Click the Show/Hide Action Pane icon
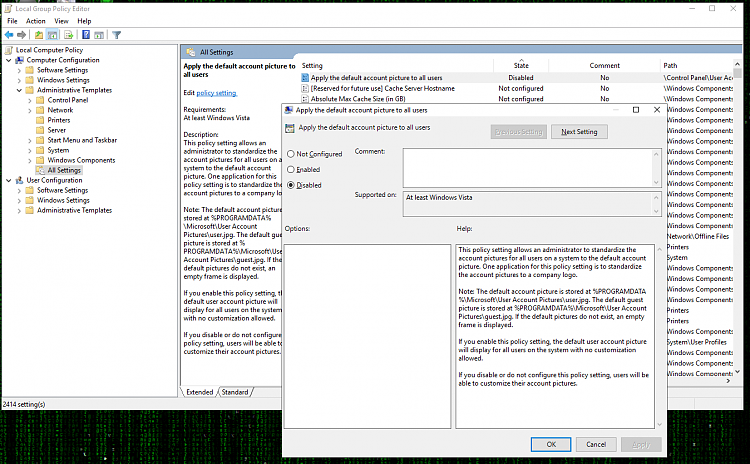 point(99,35)
